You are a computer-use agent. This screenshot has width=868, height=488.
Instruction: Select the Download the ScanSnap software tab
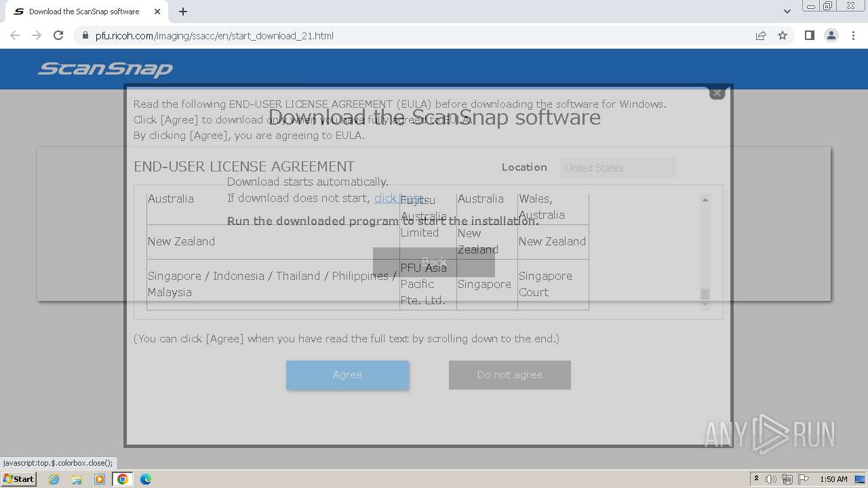pyautogui.click(x=84, y=12)
